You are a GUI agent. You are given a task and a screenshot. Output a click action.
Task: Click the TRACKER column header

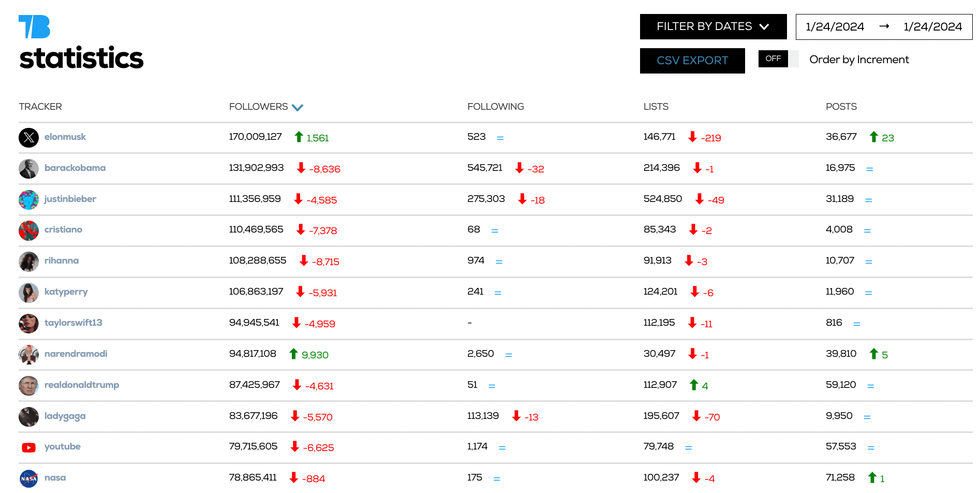40,107
